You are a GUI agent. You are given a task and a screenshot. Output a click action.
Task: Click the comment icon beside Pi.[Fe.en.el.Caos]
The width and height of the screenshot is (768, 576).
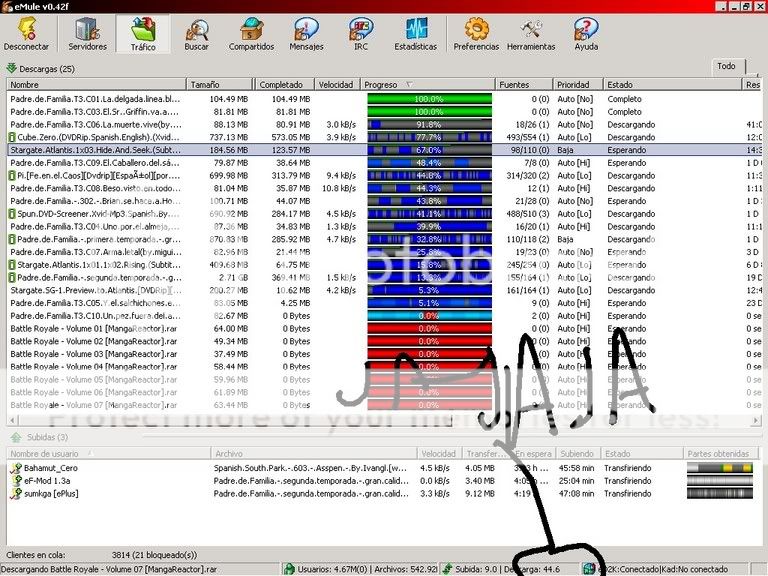[x=12, y=175]
